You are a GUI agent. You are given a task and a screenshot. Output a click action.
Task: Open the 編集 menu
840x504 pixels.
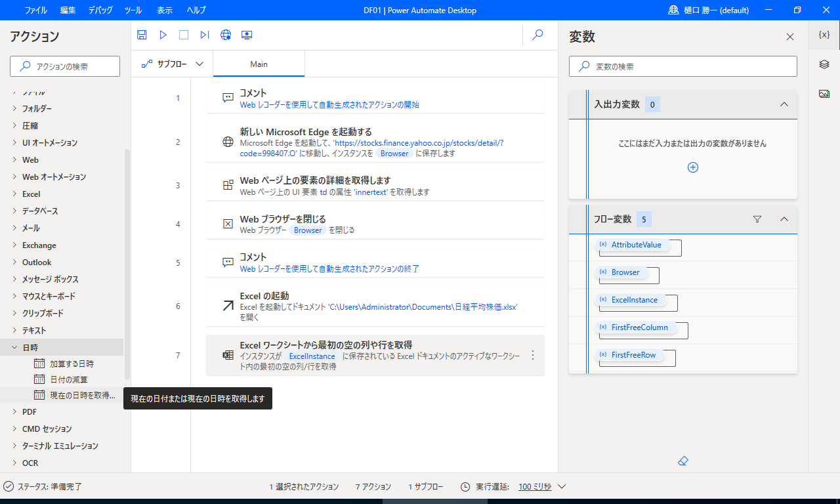click(x=68, y=10)
